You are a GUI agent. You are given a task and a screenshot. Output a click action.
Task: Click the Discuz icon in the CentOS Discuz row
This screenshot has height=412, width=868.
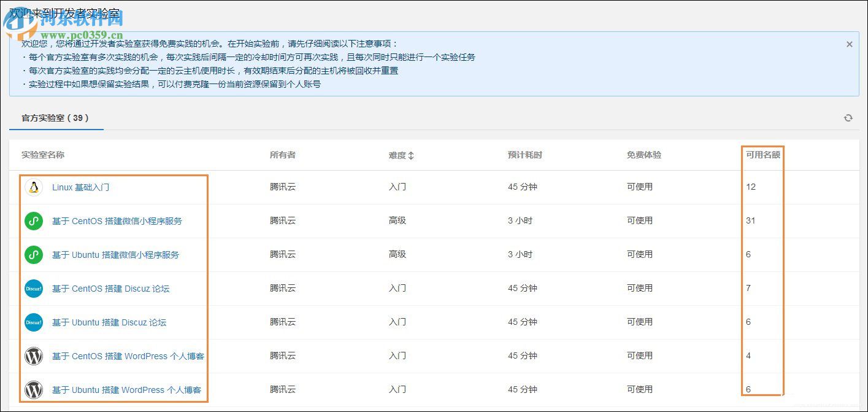33,289
